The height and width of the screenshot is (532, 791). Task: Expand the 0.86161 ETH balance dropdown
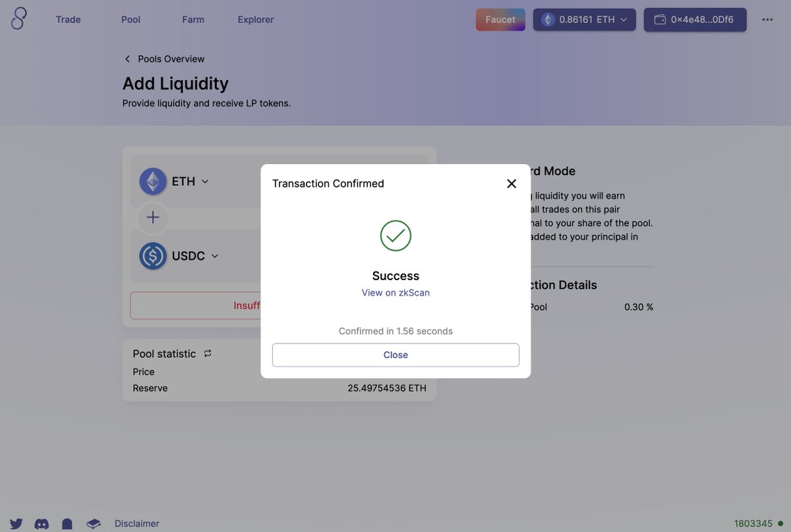coord(585,20)
